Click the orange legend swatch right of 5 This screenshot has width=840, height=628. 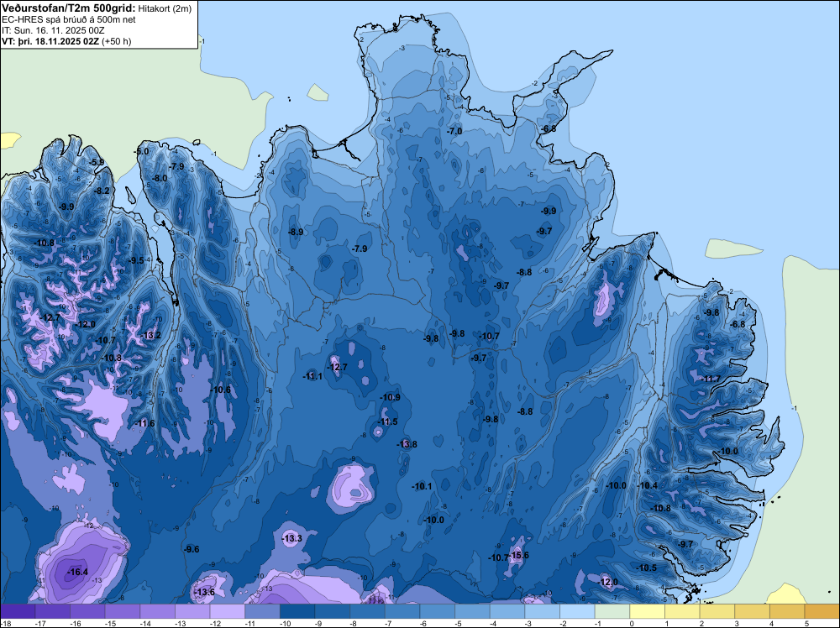tap(822, 611)
